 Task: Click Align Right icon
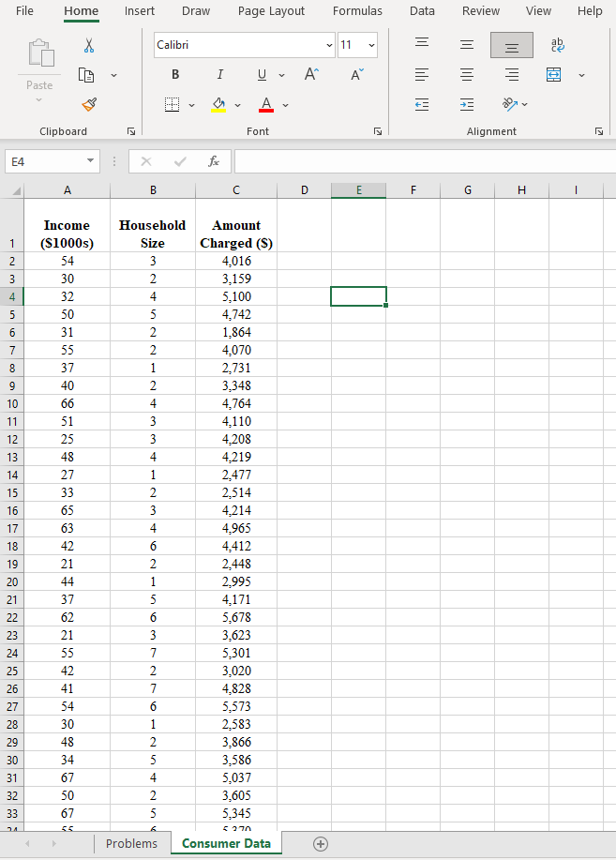coord(512,75)
